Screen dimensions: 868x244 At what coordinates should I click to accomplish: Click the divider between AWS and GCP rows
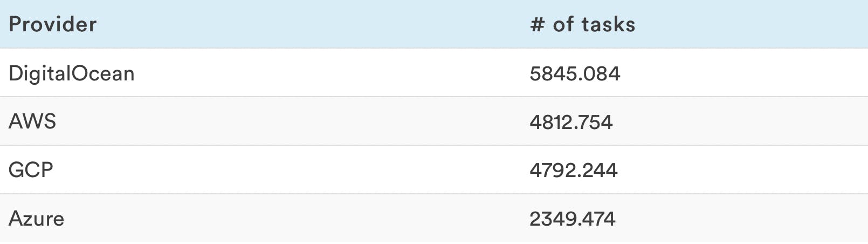coord(434,145)
